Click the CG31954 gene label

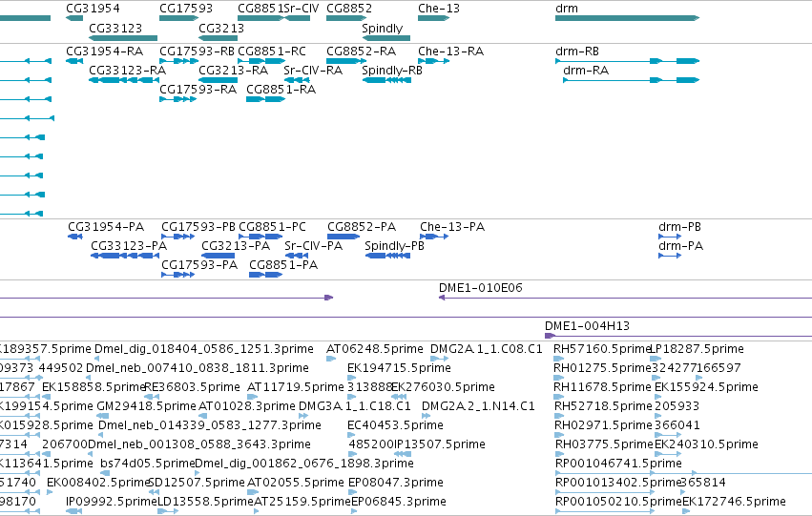click(x=93, y=9)
